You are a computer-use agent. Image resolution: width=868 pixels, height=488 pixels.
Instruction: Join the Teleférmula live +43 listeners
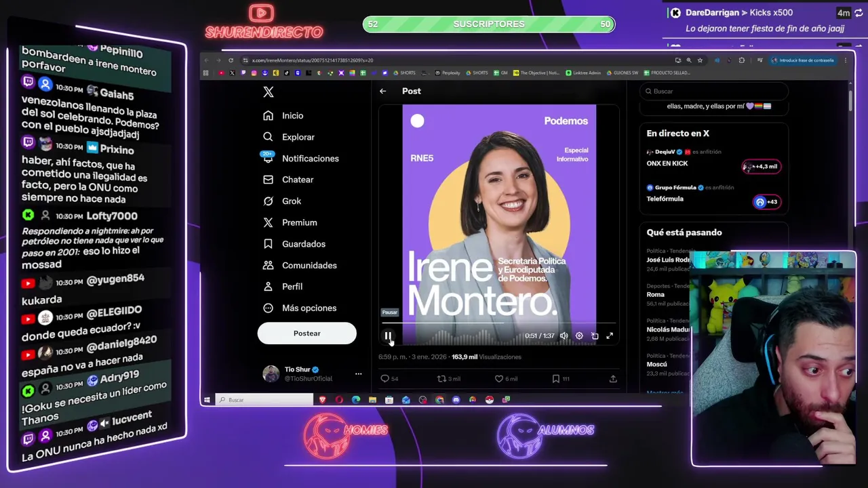pyautogui.click(x=766, y=202)
